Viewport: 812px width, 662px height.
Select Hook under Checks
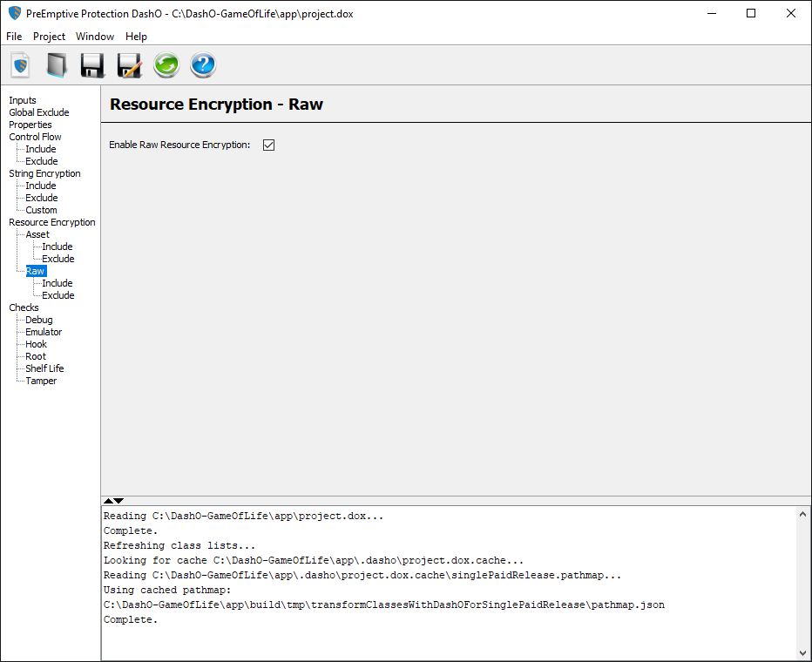point(36,344)
